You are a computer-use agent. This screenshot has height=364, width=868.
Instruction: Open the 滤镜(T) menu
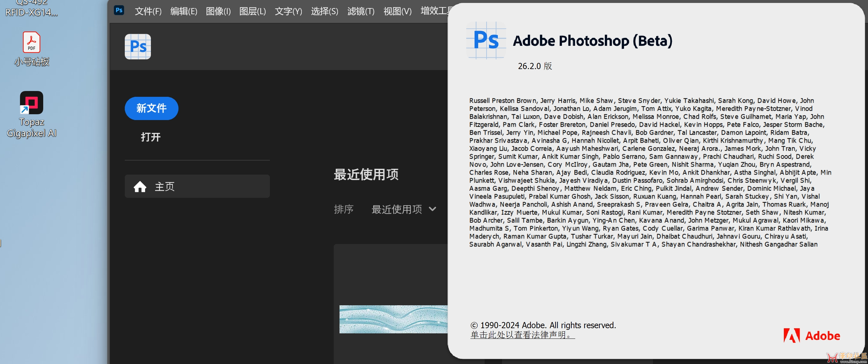(x=361, y=12)
